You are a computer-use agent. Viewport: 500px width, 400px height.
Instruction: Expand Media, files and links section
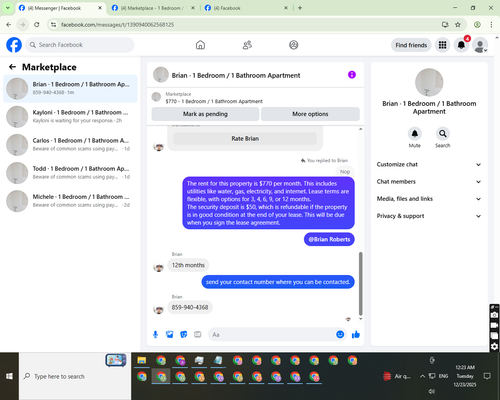[x=429, y=199]
